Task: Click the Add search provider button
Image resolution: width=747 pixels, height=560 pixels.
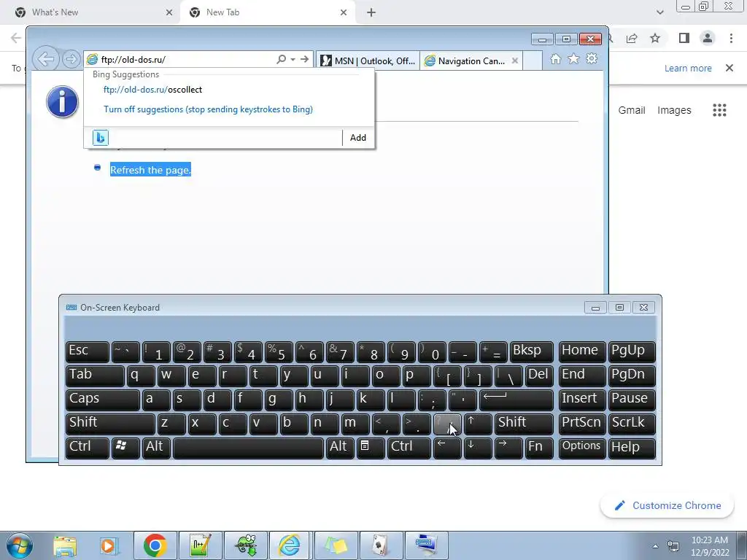Action: (x=357, y=138)
